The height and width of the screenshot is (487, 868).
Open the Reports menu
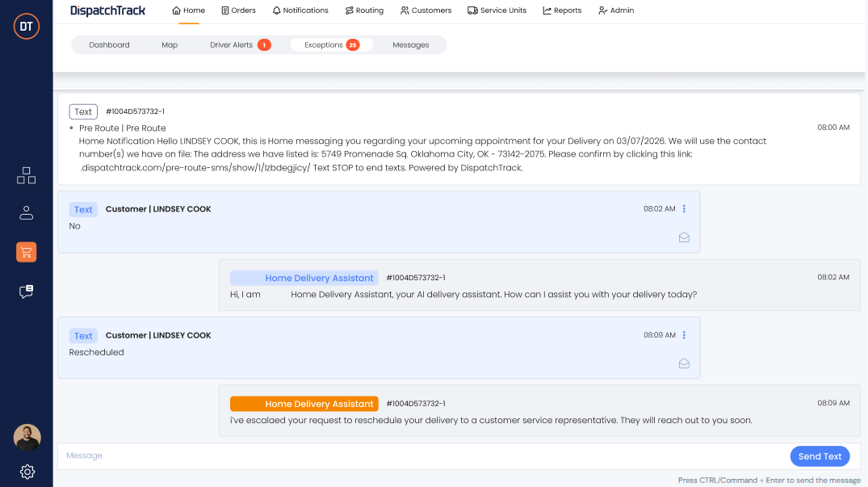point(562,10)
